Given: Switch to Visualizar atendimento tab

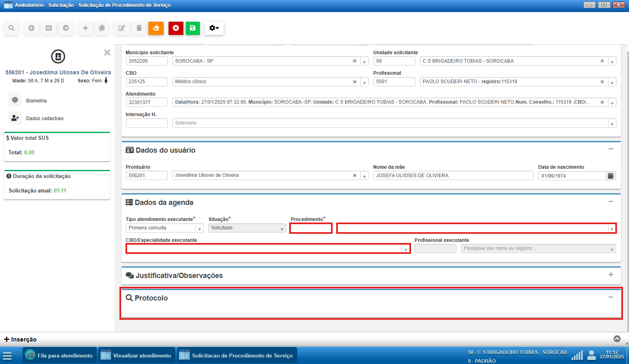Looking at the screenshot, I should [x=137, y=356].
